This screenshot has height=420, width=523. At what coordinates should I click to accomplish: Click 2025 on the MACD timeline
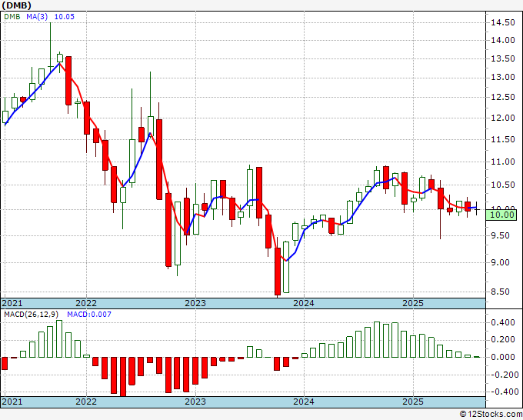pos(413,402)
